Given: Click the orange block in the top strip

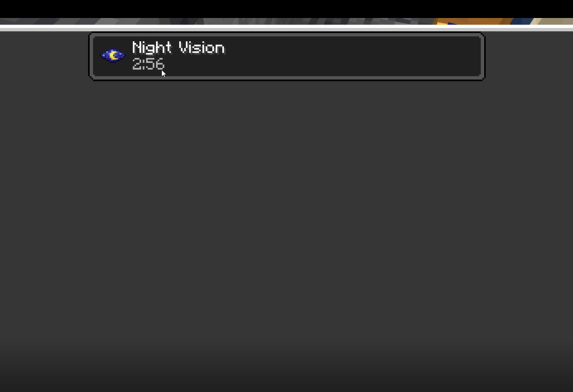Looking at the screenshot, I should 472,21.
